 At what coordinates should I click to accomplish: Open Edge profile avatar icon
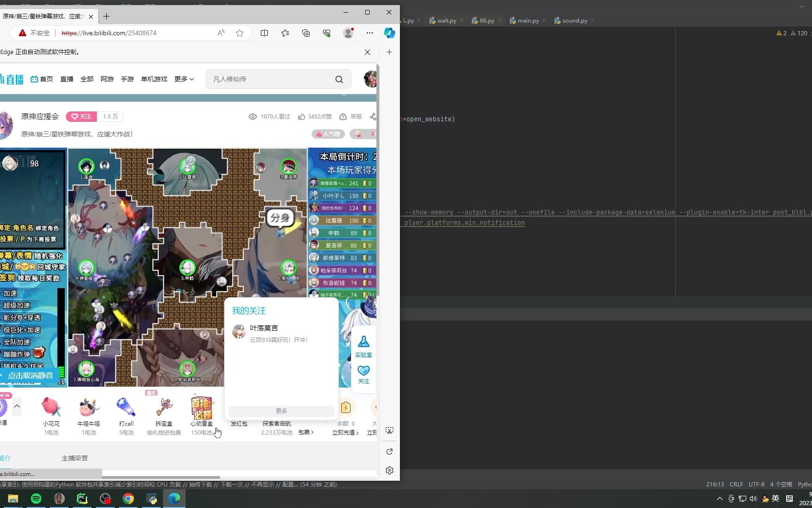[348, 33]
